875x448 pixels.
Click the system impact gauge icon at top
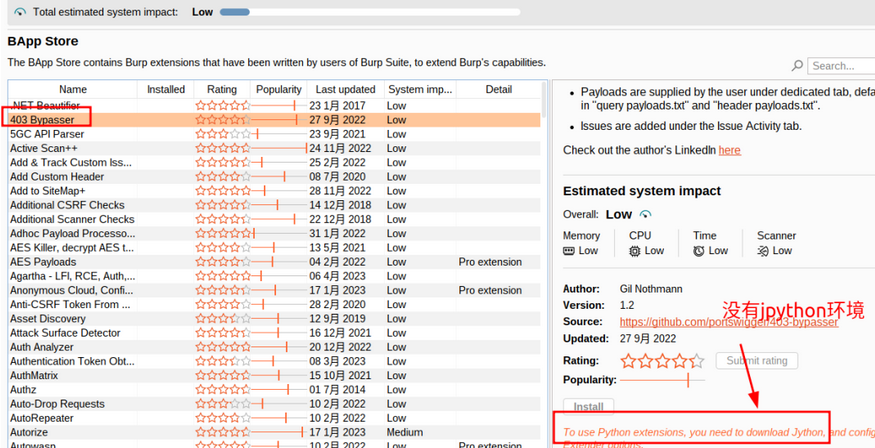[x=20, y=12]
